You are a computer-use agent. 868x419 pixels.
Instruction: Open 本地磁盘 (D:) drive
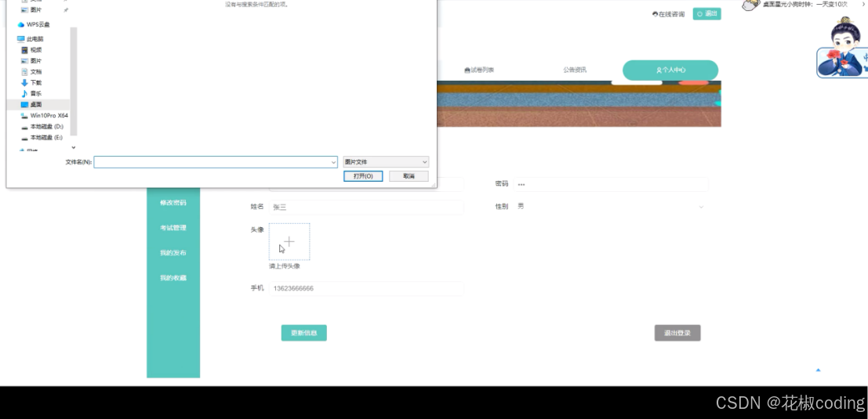(x=46, y=127)
